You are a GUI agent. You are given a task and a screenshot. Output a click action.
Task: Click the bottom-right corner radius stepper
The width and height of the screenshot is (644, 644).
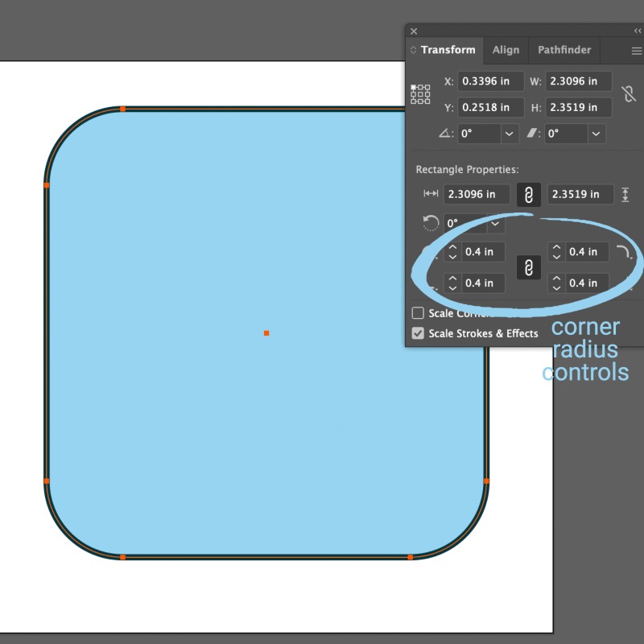pyautogui.click(x=556, y=283)
